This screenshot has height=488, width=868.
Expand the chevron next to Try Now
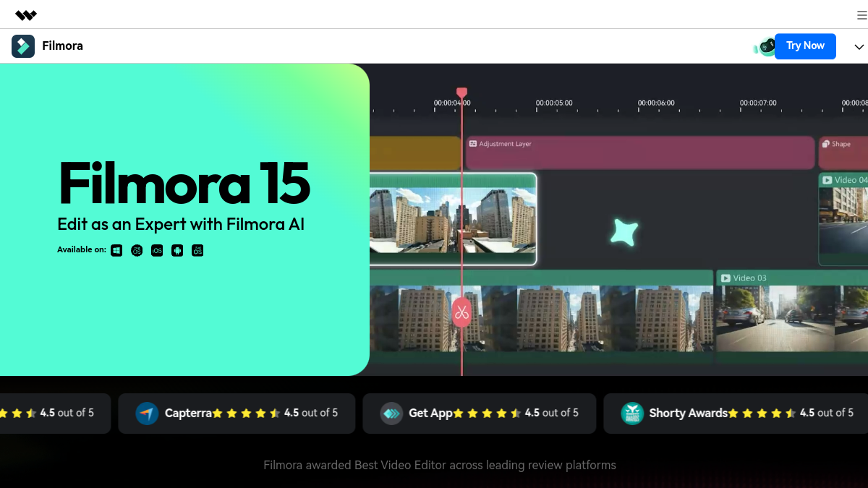pyautogui.click(x=859, y=47)
